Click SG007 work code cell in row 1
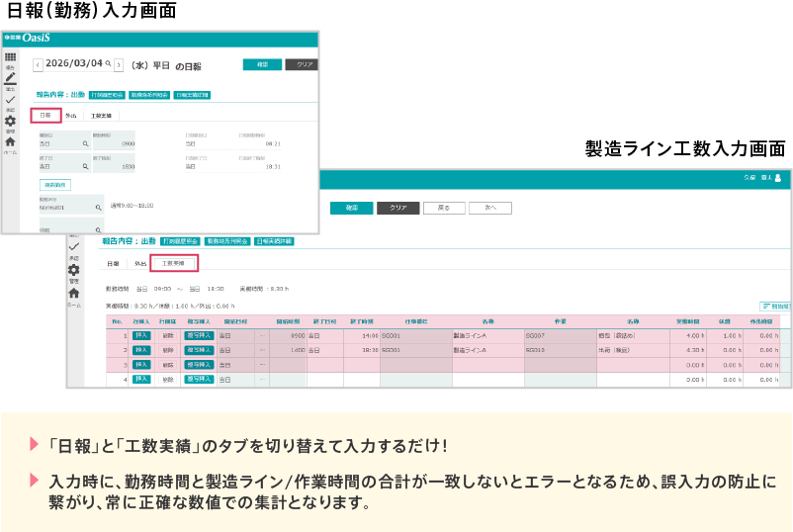The width and height of the screenshot is (793, 532). point(561,336)
